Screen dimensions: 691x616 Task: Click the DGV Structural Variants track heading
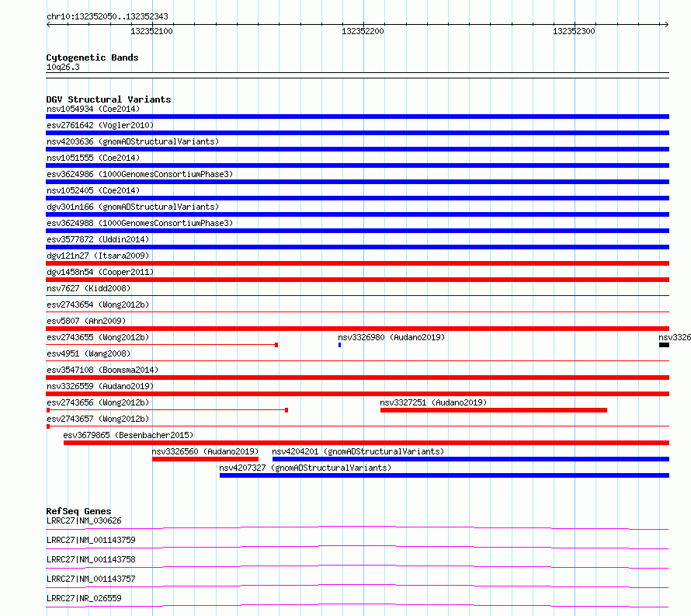pos(109,99)
